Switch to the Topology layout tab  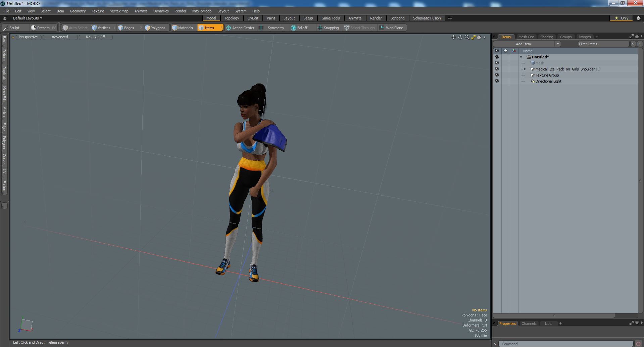pyautogui.click(x=232, y=18)
